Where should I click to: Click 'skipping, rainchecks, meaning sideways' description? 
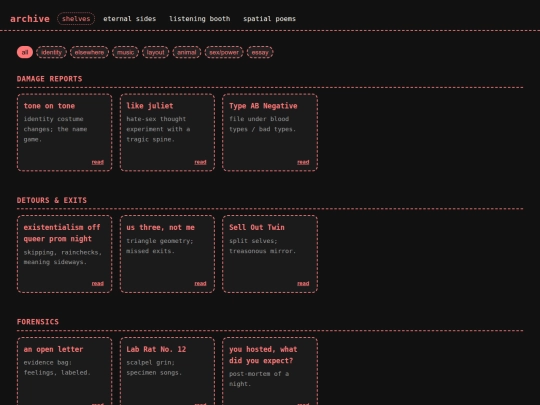pos(63,257)
